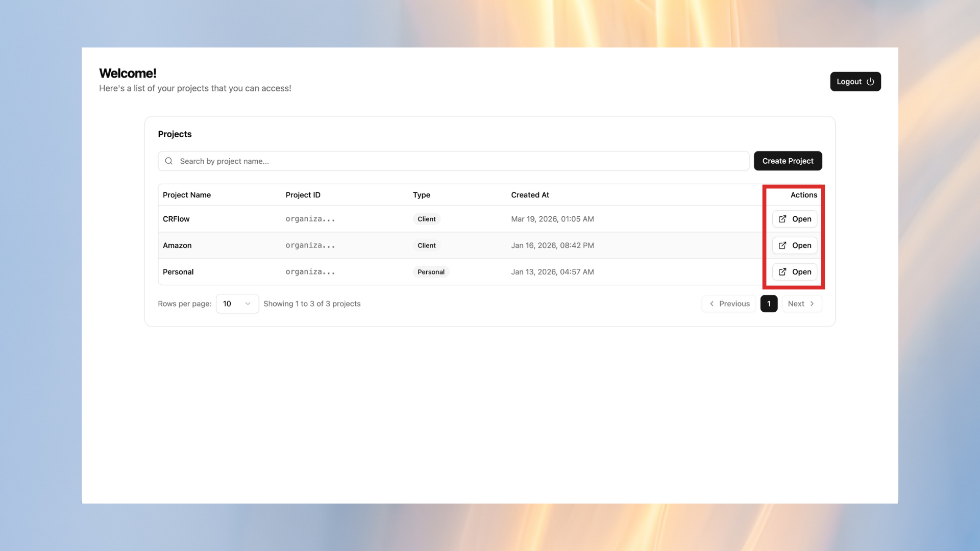Click the external-link icon in the Personal row
The width and height of the screenshot is (980, 551).
[x=782, y=272]
